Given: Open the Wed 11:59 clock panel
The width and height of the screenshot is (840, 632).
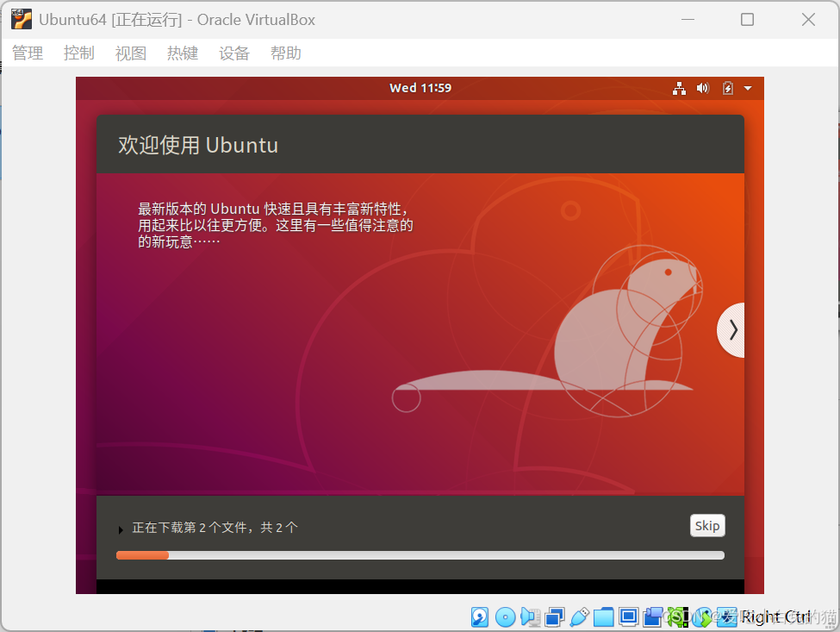Looking at the screenshot, I should (x=420, y=88).
